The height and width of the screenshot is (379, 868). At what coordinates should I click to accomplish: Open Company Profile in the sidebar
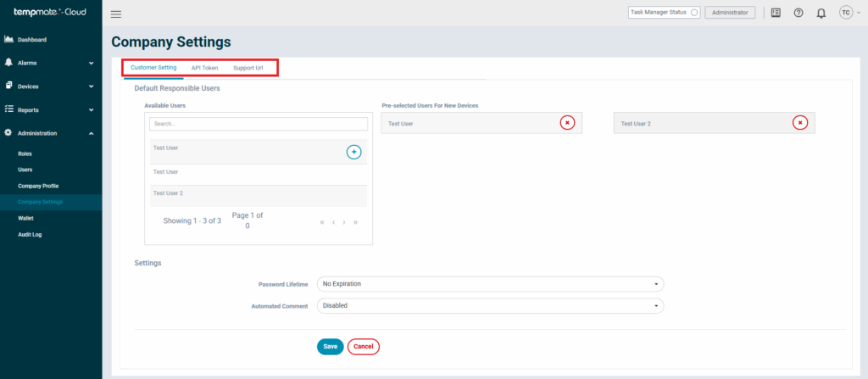click(38, 186)
